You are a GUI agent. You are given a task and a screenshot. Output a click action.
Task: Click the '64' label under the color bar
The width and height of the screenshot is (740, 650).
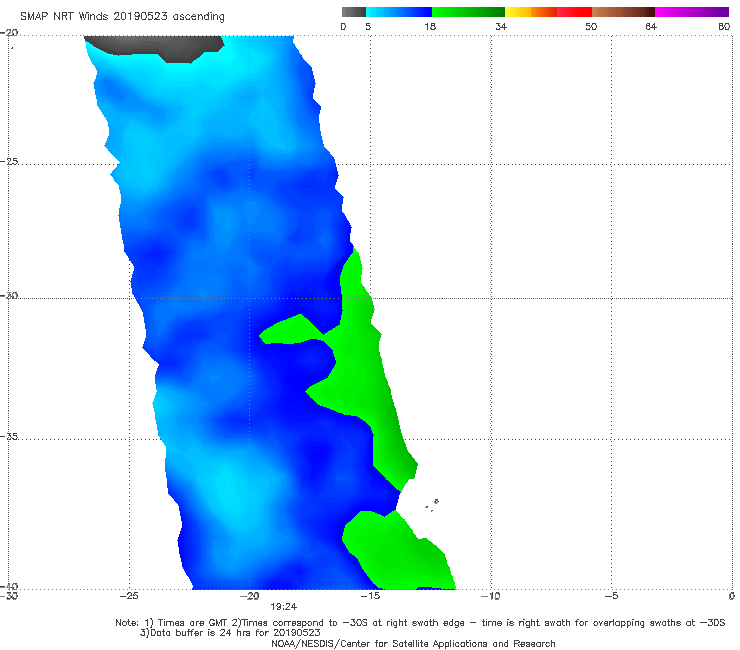651,26
